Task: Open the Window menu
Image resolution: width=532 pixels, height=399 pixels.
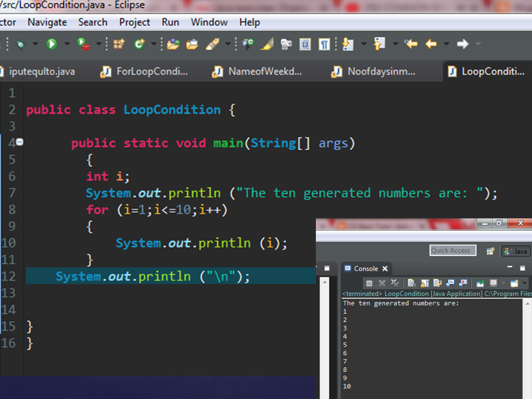Action: pyautogui.click(x=209, y=22)
